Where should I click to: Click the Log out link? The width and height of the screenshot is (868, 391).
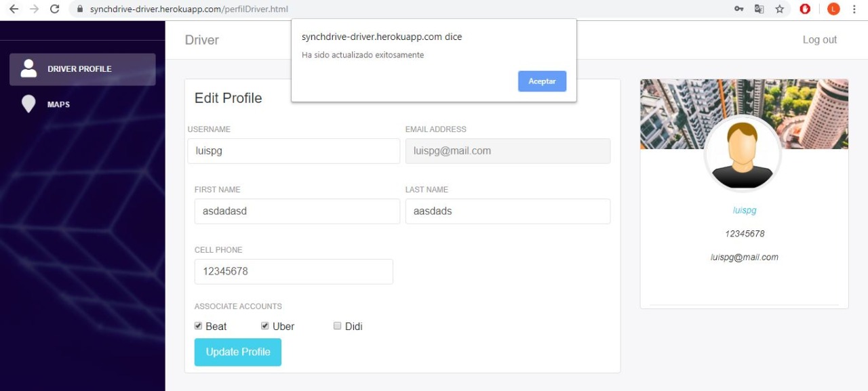(820, 40)
